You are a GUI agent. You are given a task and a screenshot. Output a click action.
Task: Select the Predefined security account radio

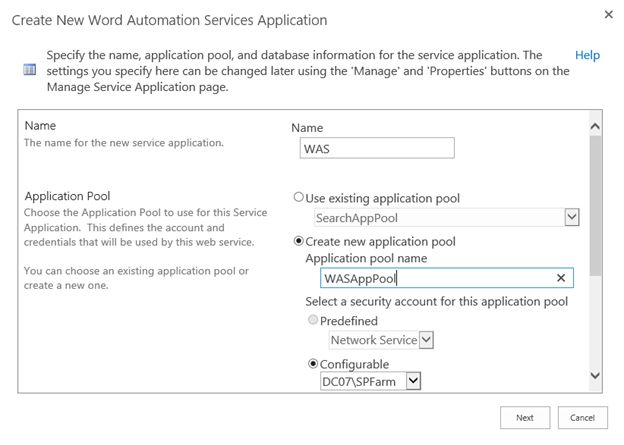point(314,320)
